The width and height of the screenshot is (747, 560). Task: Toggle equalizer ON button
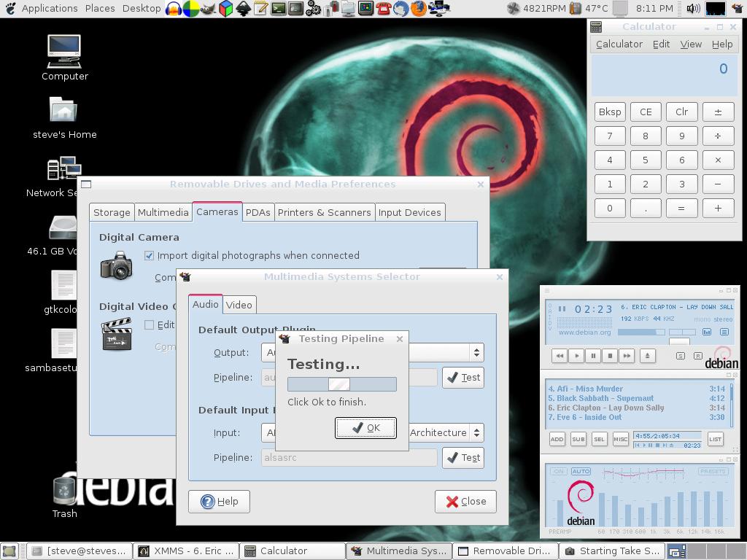pyautogui.click(x=558, y=472)
